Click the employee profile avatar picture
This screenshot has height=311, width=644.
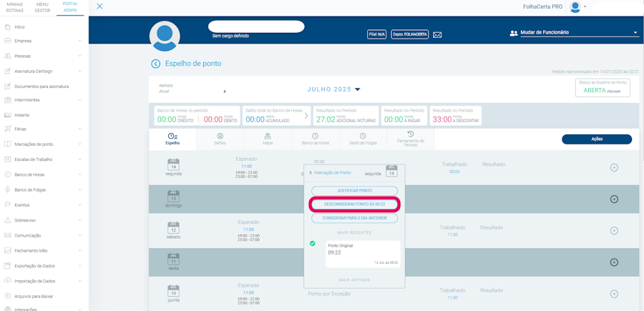pos(165,36)
